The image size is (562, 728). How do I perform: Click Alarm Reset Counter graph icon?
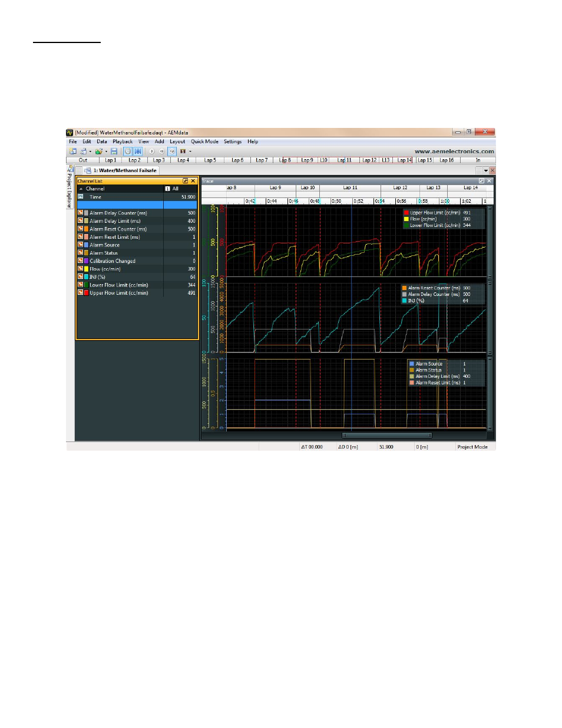(81, 229)
